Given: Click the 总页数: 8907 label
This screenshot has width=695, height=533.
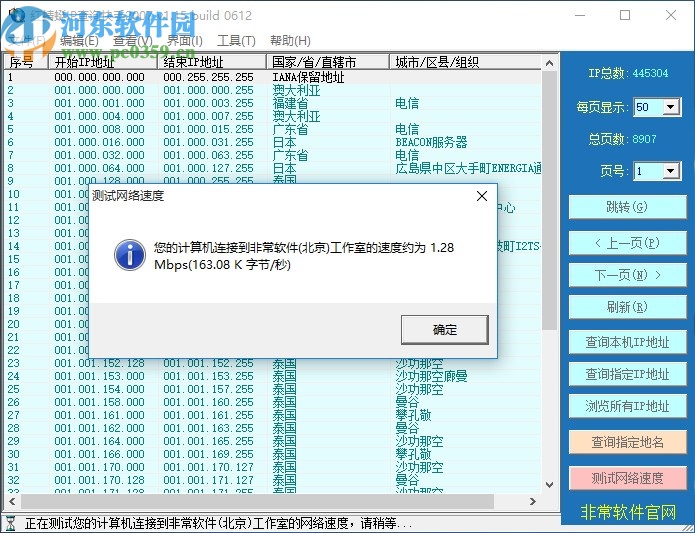Looking at the screenshot, I should 622,139.
